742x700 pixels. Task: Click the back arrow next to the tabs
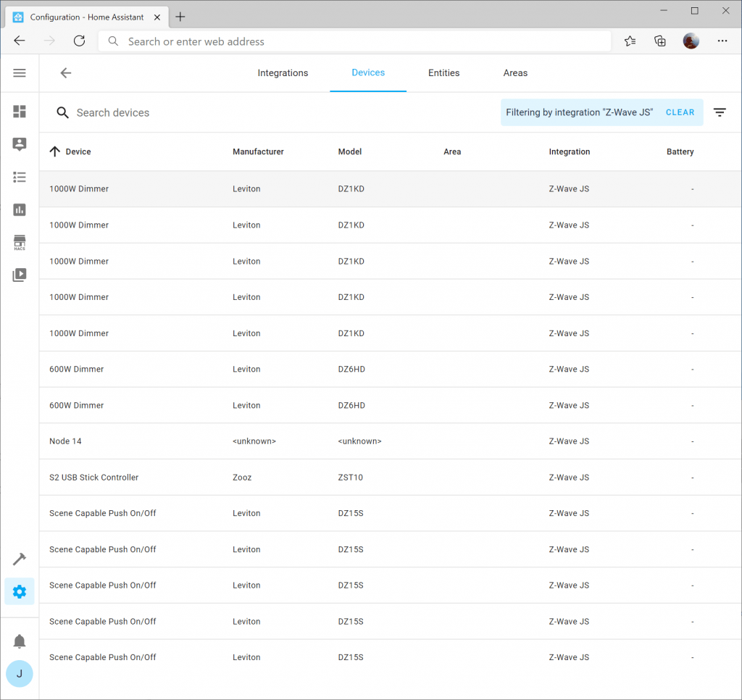point(65,72)
